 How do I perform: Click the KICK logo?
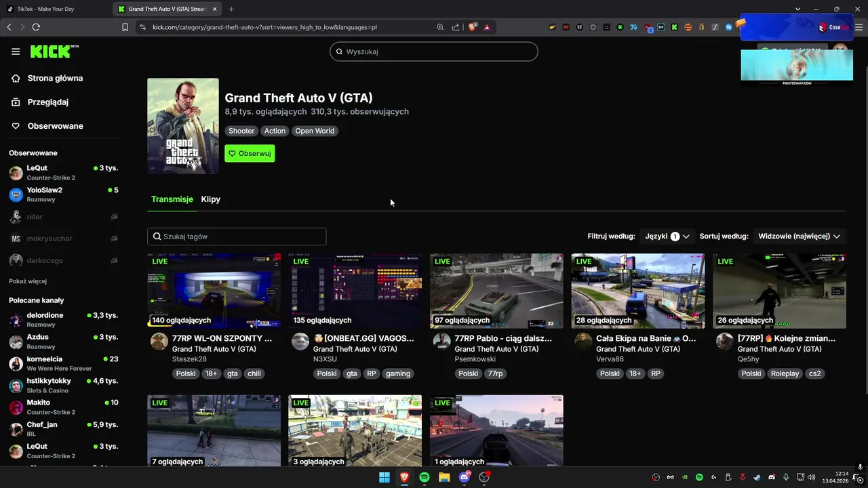pyautogui.click(x=54, y=52)
